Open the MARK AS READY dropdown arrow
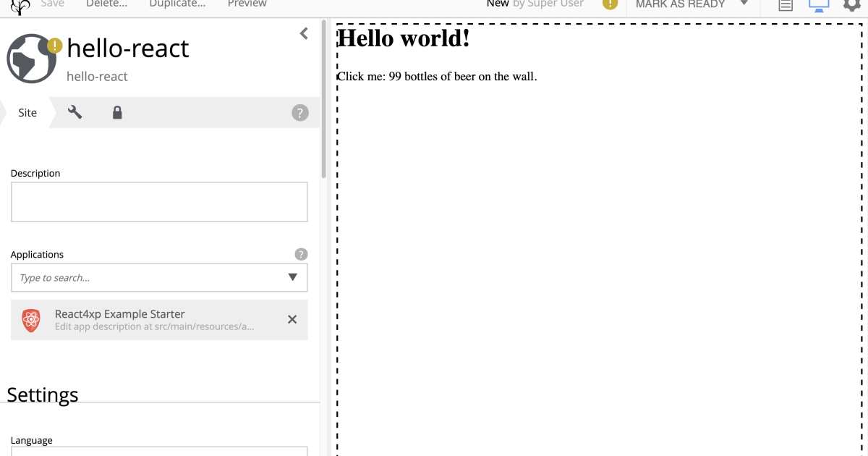Viewport: 868px width, 456px height. (745, 5)
